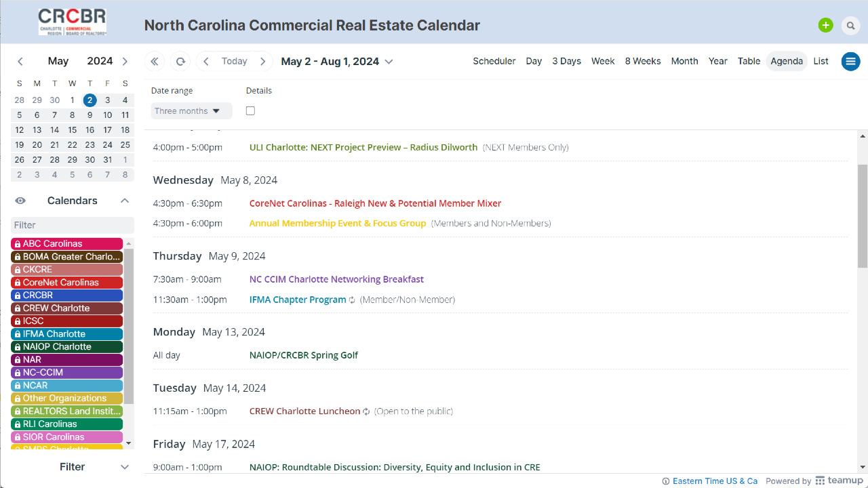Image resolution: width=868 pixels, height=488 pixels.
Task: Switch to List view
Action: click(x=821, y=61)
